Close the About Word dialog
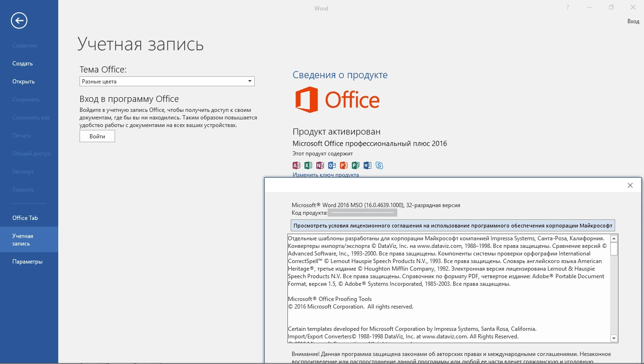Image resolution: width=644 pixels, height=364 pixels. 630,185
